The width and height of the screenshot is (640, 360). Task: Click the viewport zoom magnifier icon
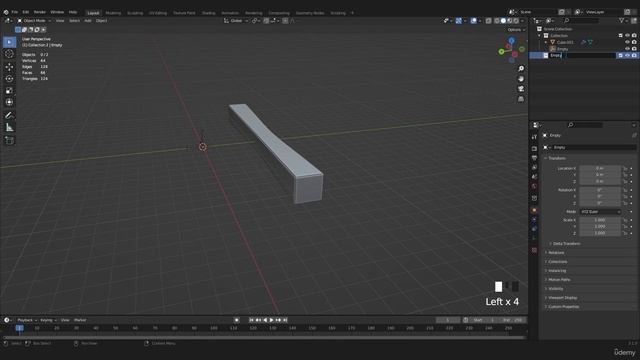click(x=521, y=69)
